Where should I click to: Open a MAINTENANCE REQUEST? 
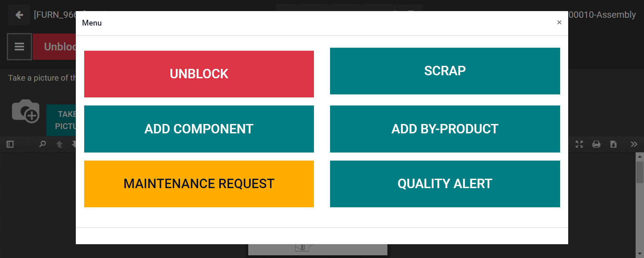pos(199,184)
